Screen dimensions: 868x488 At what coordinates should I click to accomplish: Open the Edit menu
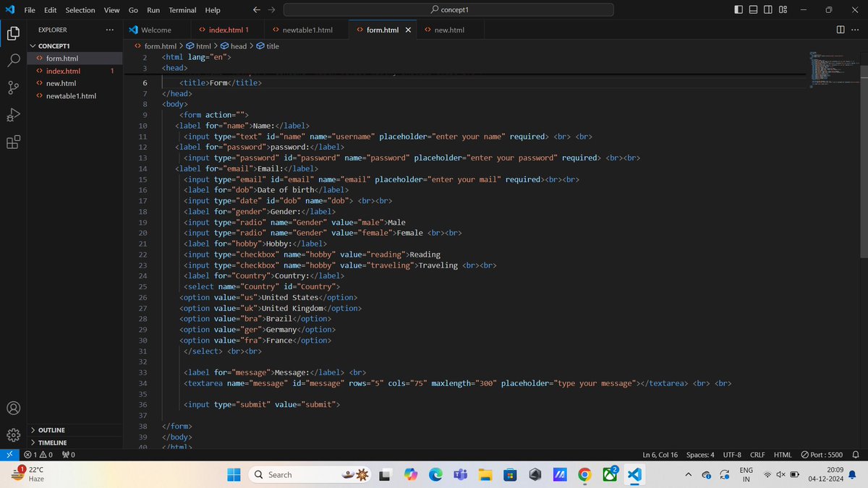click(51, 10)
